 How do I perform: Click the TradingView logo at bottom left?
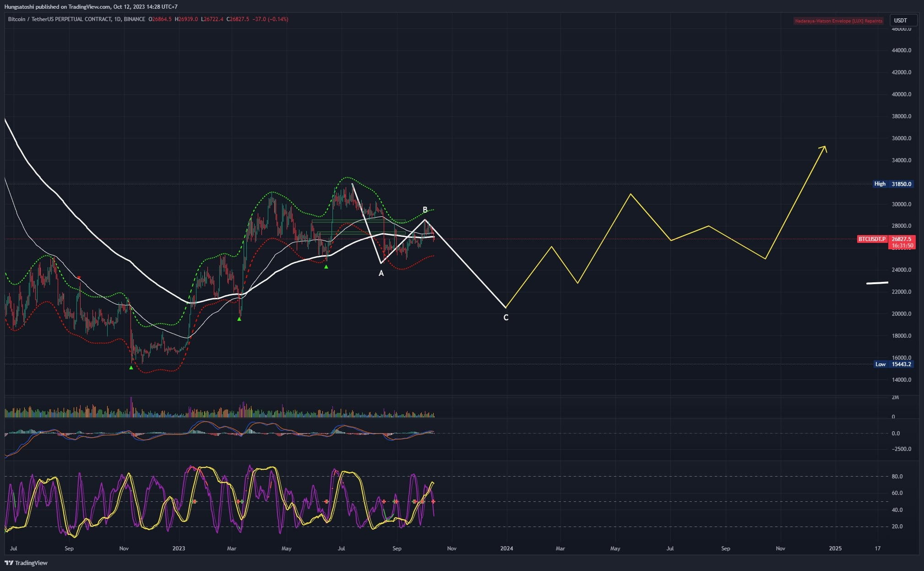pos(25,563)
